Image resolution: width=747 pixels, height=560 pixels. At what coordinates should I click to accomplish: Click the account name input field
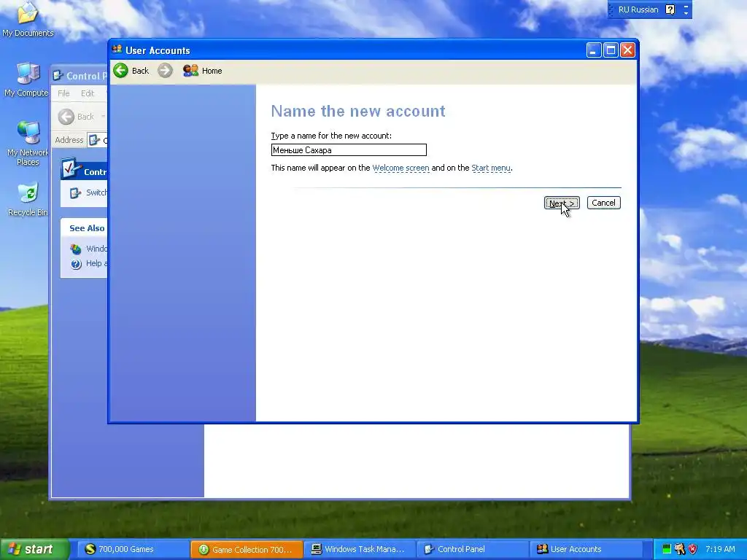[349, 150]
